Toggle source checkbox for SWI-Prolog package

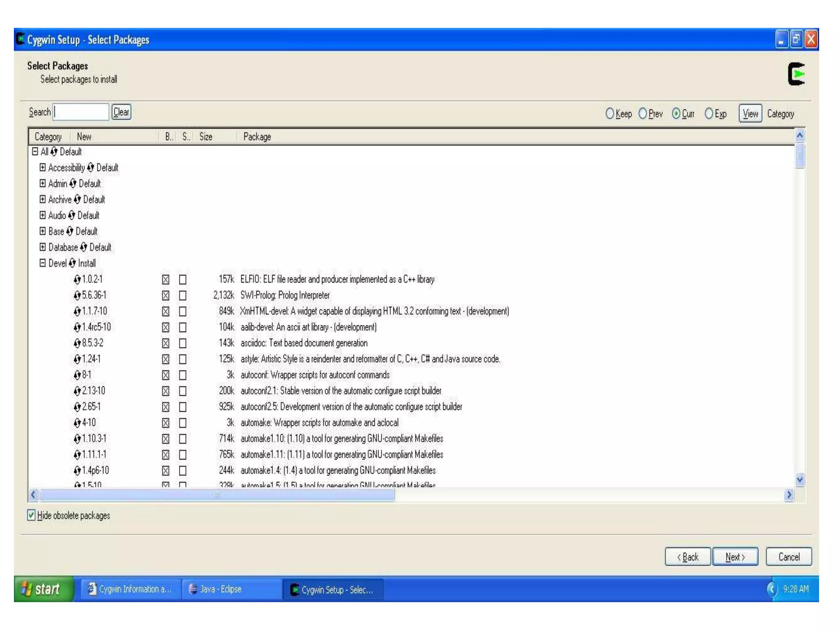click(x=183, y=295)
